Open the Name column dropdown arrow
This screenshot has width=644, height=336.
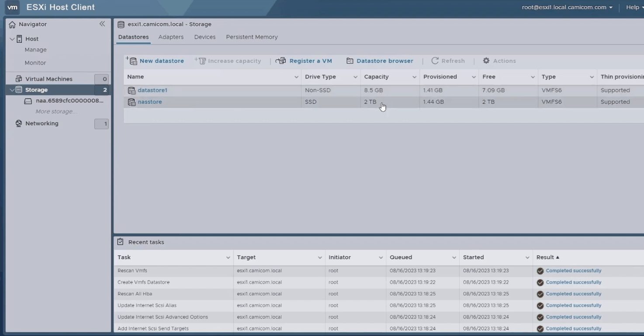click(x=296, y=77)
